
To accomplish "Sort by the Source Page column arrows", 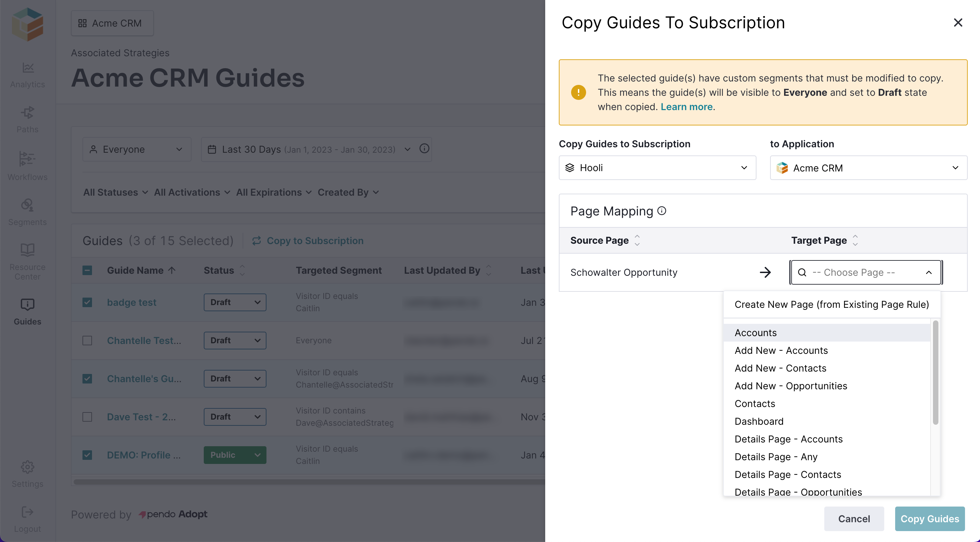I will click(x=637, y=240).
